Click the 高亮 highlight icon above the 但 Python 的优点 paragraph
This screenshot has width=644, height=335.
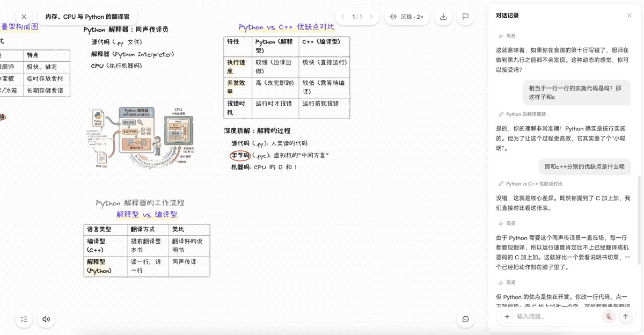pos(501,282)
